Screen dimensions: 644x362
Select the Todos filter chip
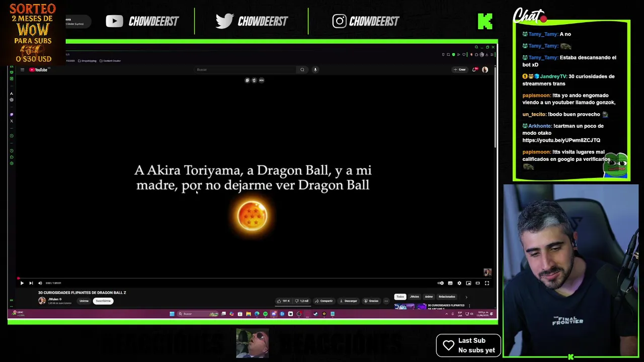[x=400, y=297]
